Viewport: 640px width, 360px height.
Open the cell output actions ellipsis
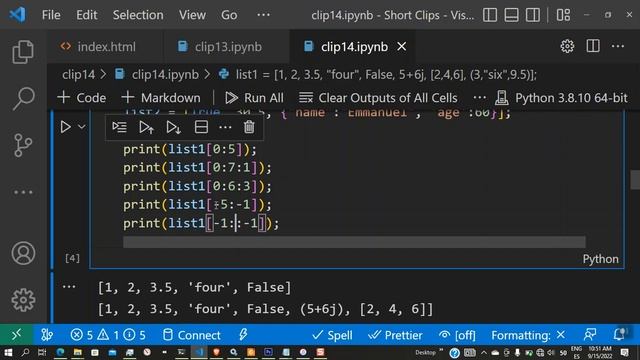click(69, 287)
